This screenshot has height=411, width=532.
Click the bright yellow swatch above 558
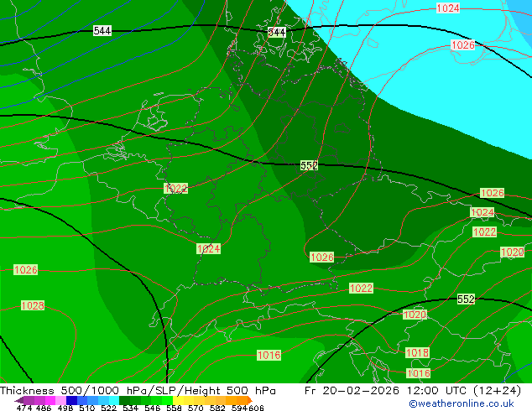(178, 400)
